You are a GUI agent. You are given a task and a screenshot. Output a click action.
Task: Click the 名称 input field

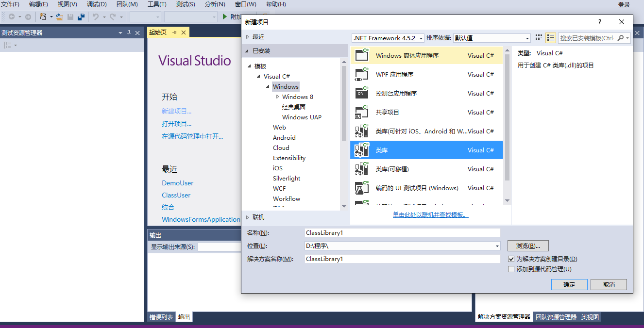pyautogui.click(x=402, y=232)
